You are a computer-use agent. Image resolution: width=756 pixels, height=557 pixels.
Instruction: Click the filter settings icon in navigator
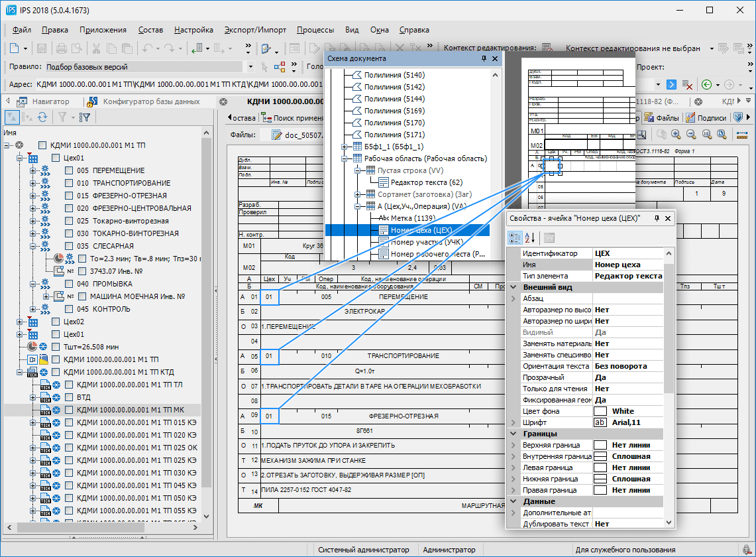84,117
